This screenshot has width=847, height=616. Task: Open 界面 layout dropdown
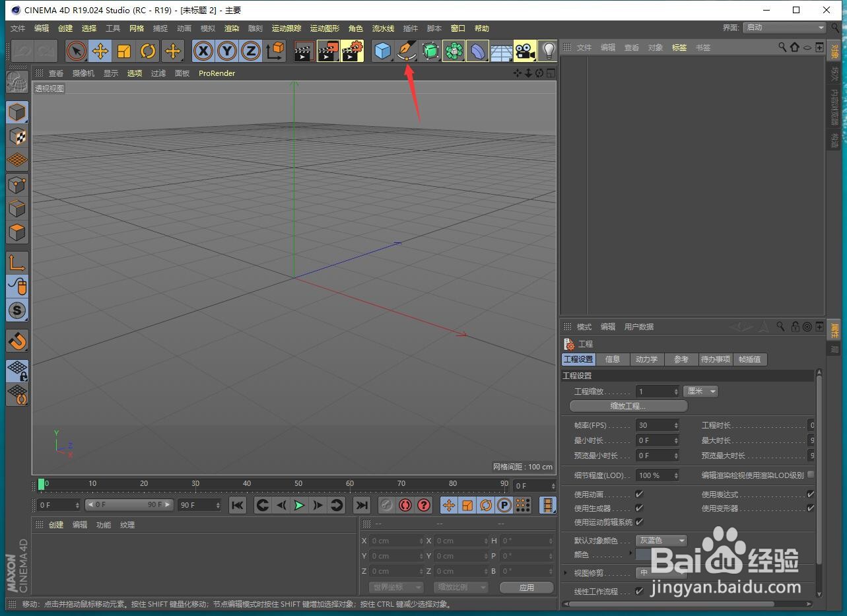[x=785, y=28]
